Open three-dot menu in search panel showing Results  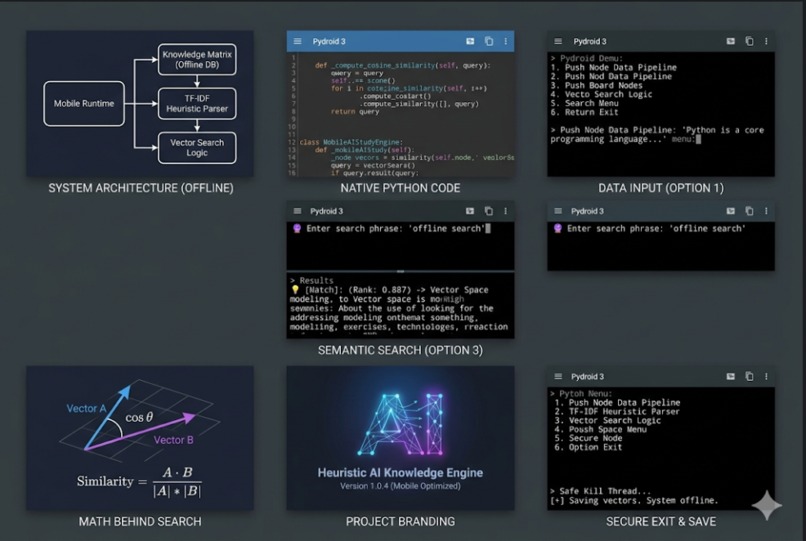click(x=506, y=211)
